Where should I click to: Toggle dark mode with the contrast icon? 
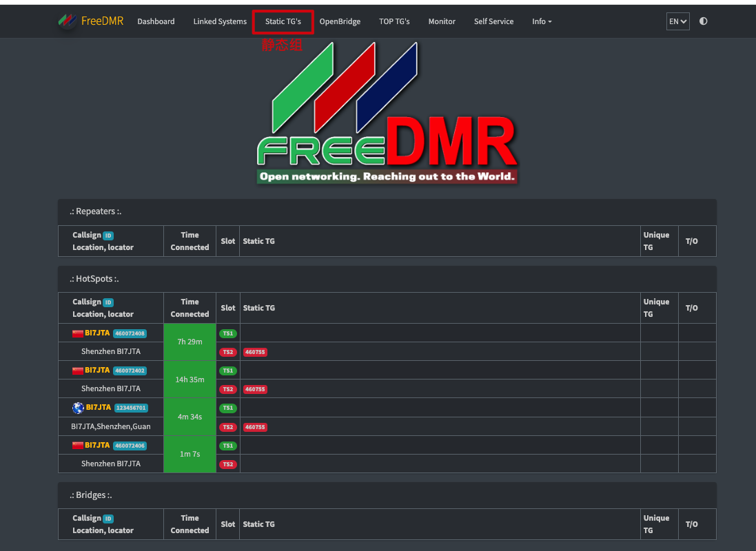[703, 21]
